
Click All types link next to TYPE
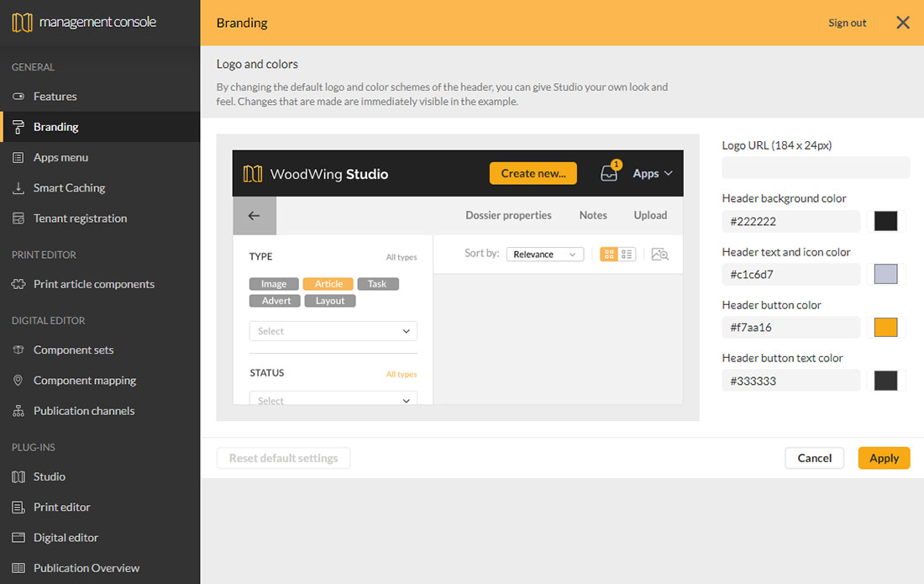[x=402, y=257]
